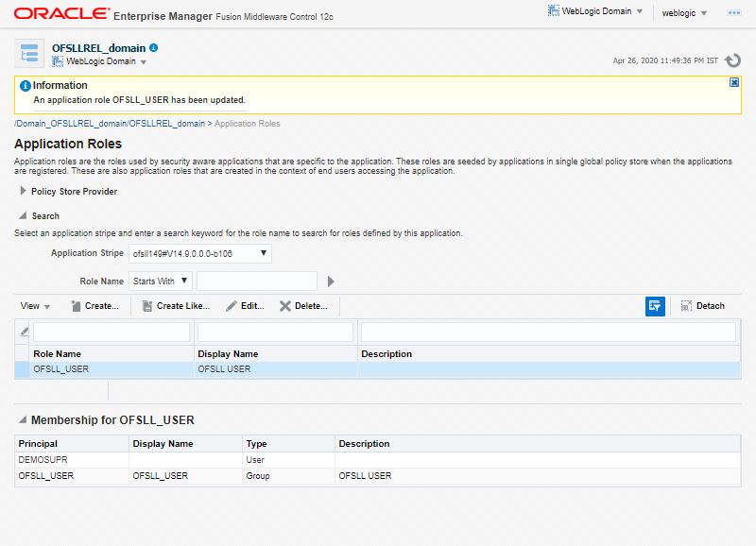Sort by the Role Name column header
This screenshot has width=756, height=546.
57,353
